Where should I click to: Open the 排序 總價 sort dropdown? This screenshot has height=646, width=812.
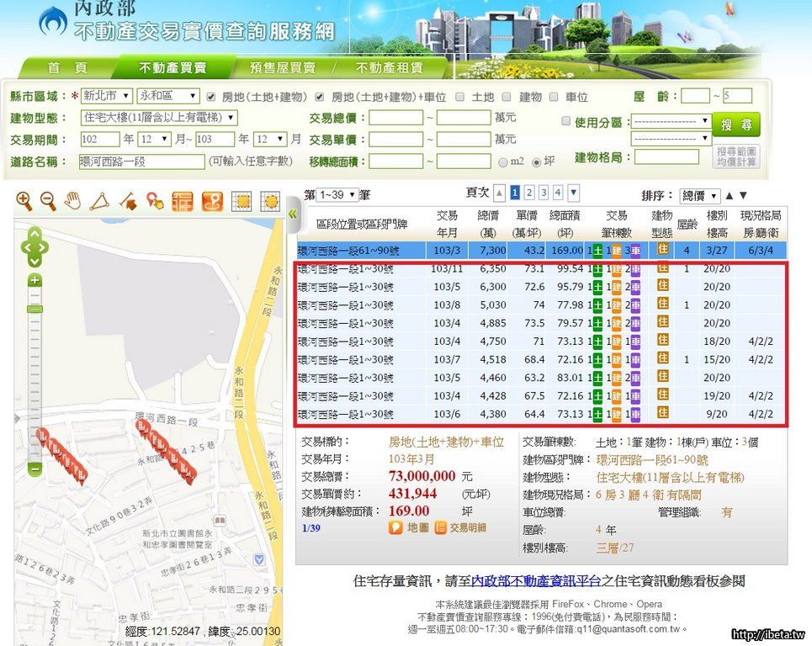click(700, 195)
